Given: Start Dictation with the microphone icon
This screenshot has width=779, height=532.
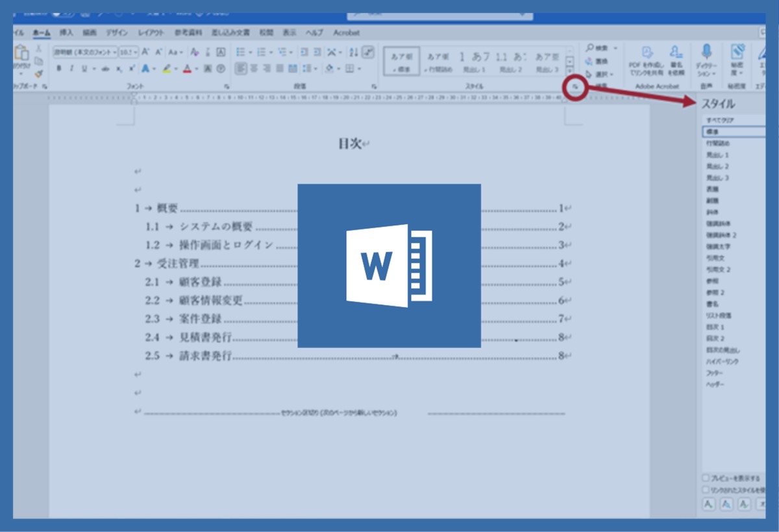Looking at the screenshot, I should click(x=706, y=52).
